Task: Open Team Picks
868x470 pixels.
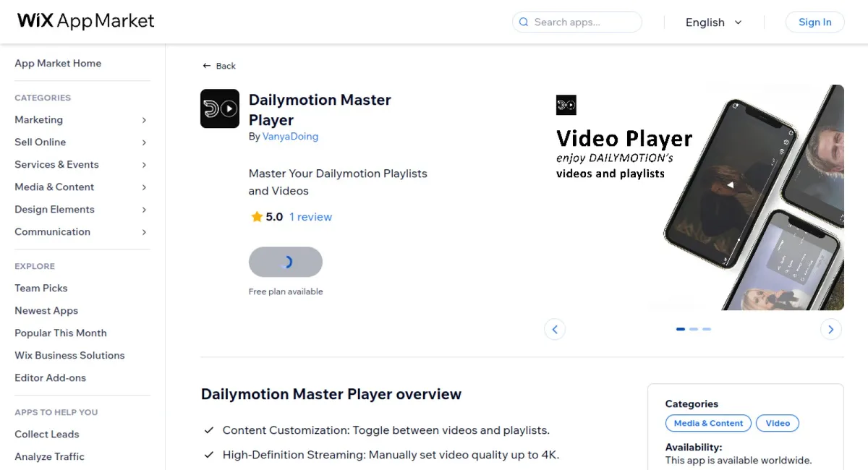Action: [x=41, y=289]
